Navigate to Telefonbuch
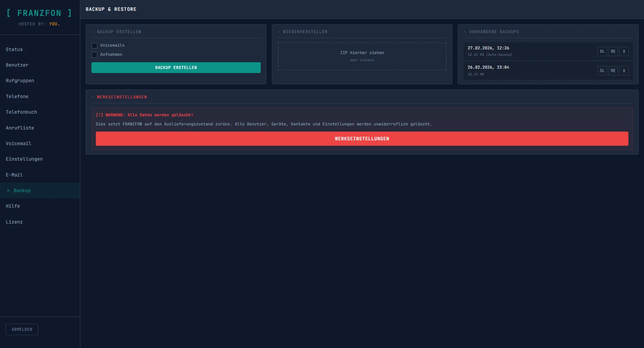 (21, 112)
